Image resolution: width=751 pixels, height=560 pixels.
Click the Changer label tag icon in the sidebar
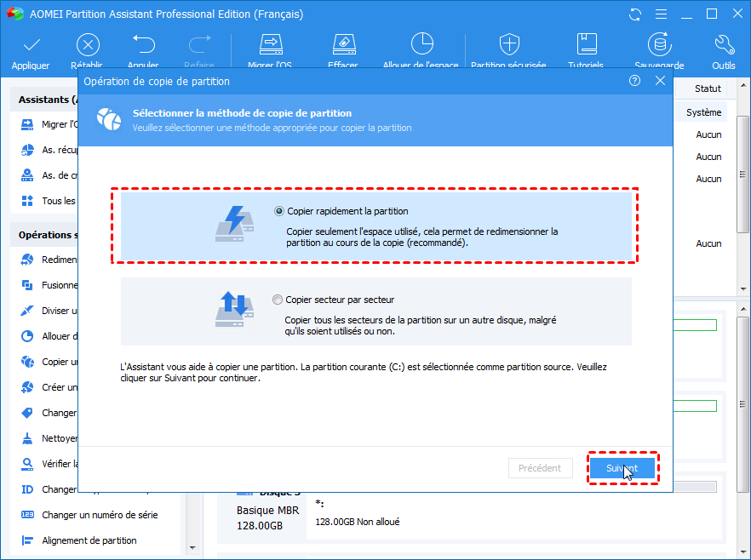(27, 413)
